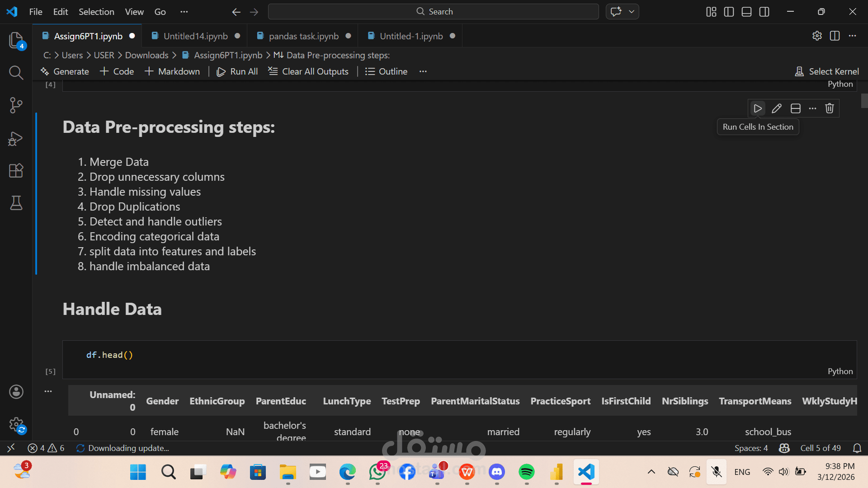Delete the cell with trash icon
Screen dimensions: 868x488
point(830,108)
